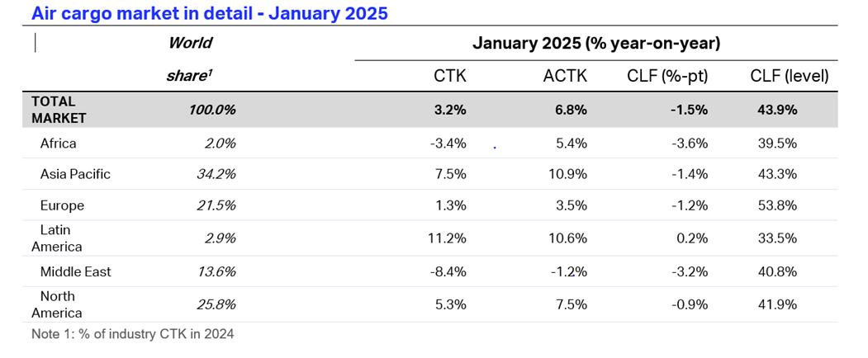Click the Africa row label

[58, 144]
